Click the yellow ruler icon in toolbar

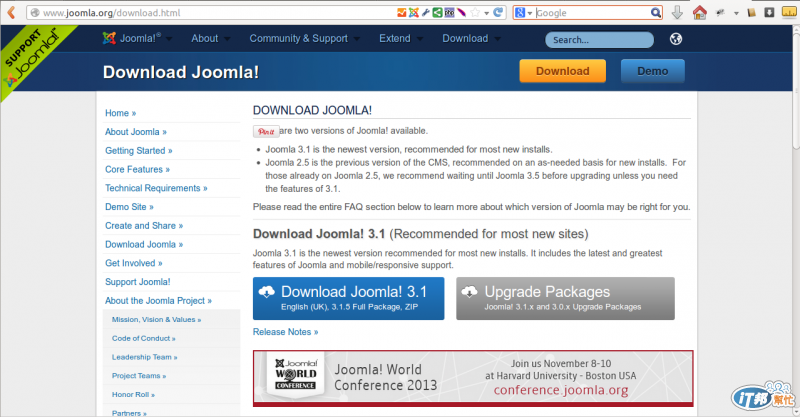(789, 12)
